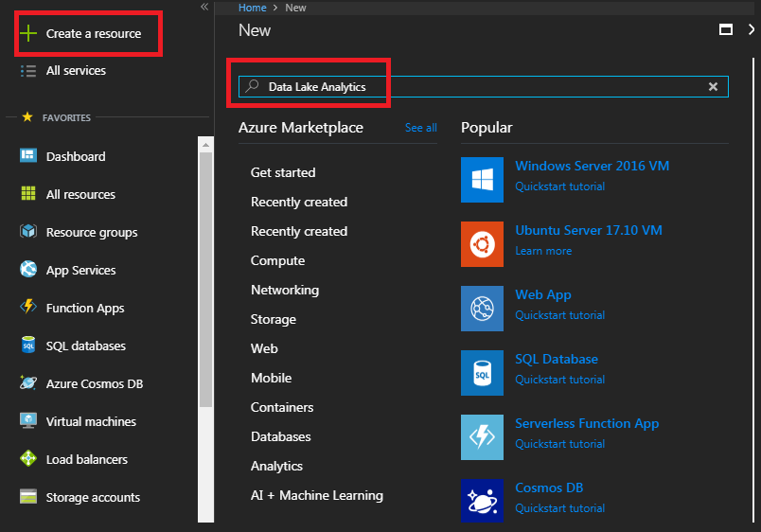This screenshot has width=761, height=532.
Task: Open Quickstart tutorial under Web App
Action: click(560, 315)
